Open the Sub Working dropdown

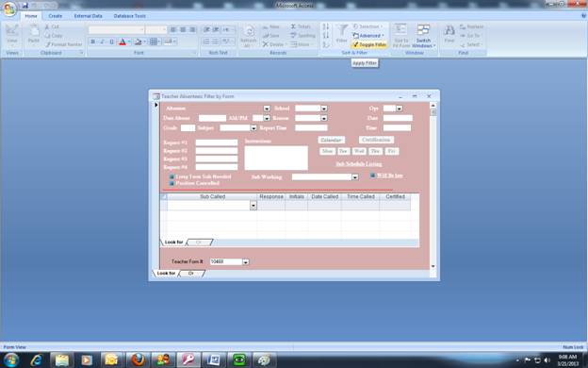(x=354, y=176)
